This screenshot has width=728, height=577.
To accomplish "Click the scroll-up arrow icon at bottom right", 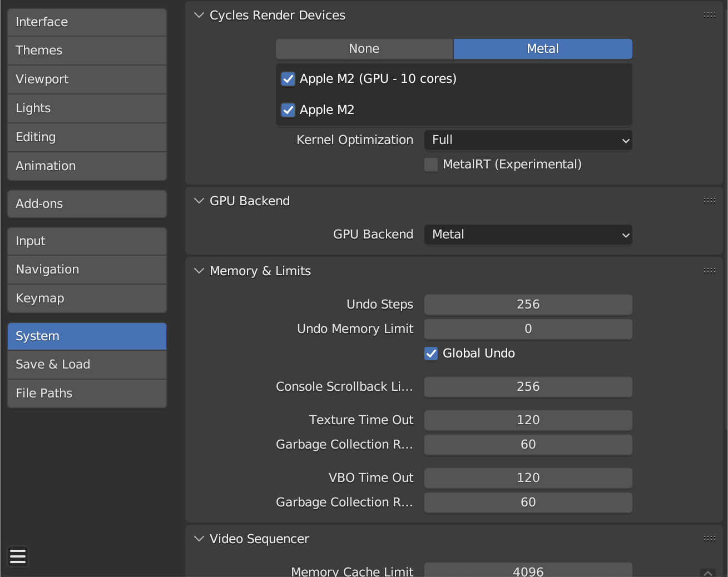I will [x=708, y=573].
